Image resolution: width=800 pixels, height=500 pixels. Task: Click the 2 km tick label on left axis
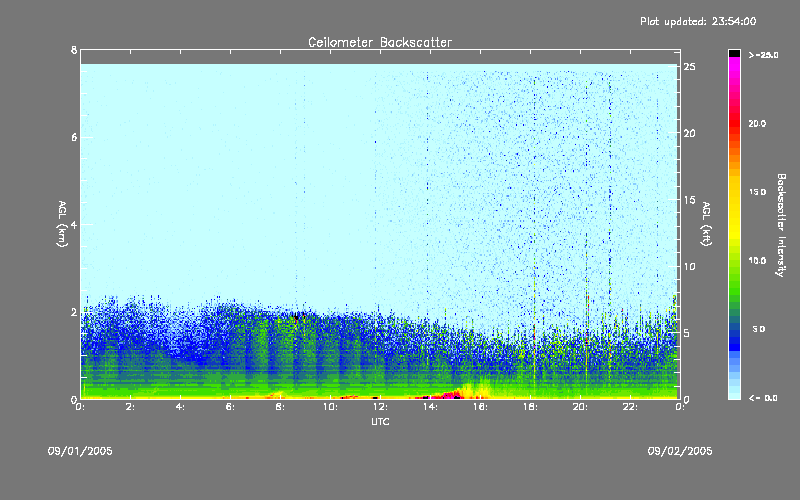[74, 312]
